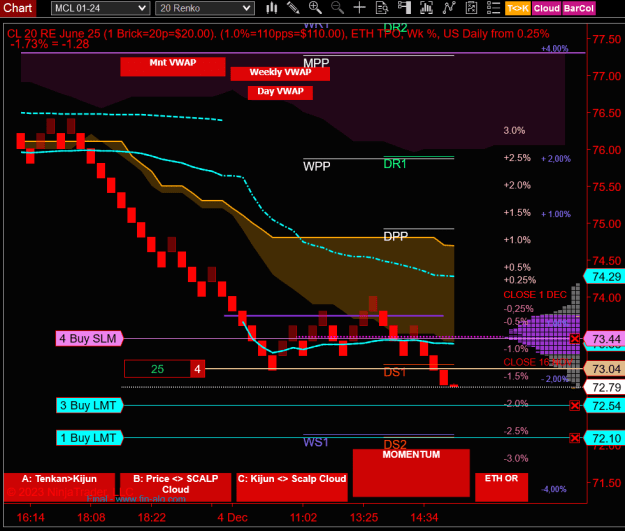Cancel the order at 72.10 with X
625x531 pixels.
[x=575, y=438]
